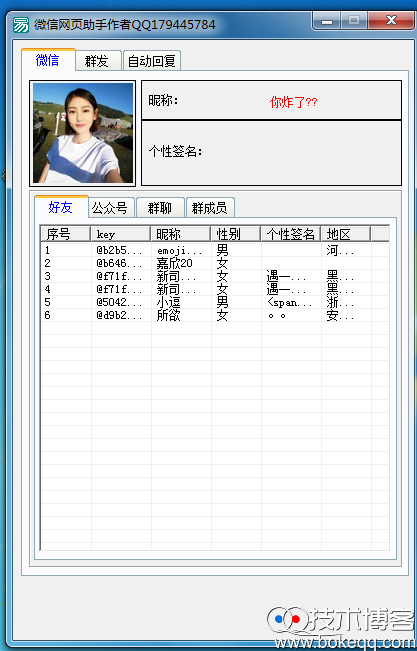Viewport: 417px width, 651px height.
Task: Sort by the 性别 column header
Action: pos(235,234)
